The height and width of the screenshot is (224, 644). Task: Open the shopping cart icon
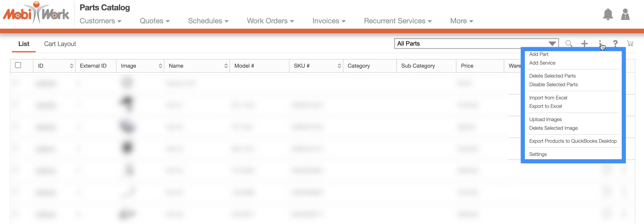click(x=630, y=44)
